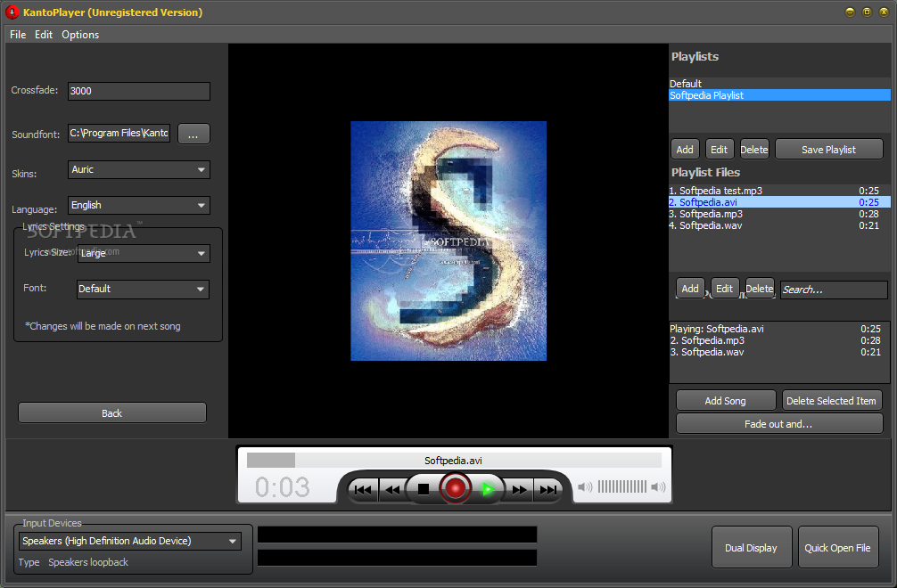
Task: Delete the selected playlist
Action: pyautogui.click(x=754, y=150)
